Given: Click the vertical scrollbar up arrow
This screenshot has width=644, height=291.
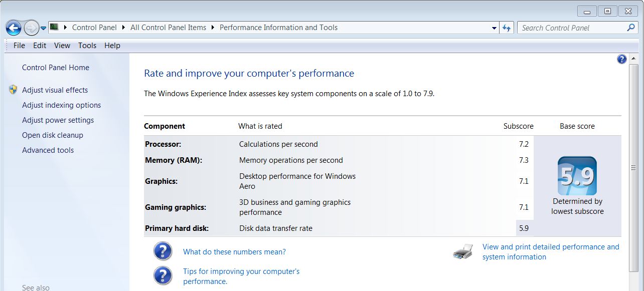Looking at the screenshot, I should [633, 59].
